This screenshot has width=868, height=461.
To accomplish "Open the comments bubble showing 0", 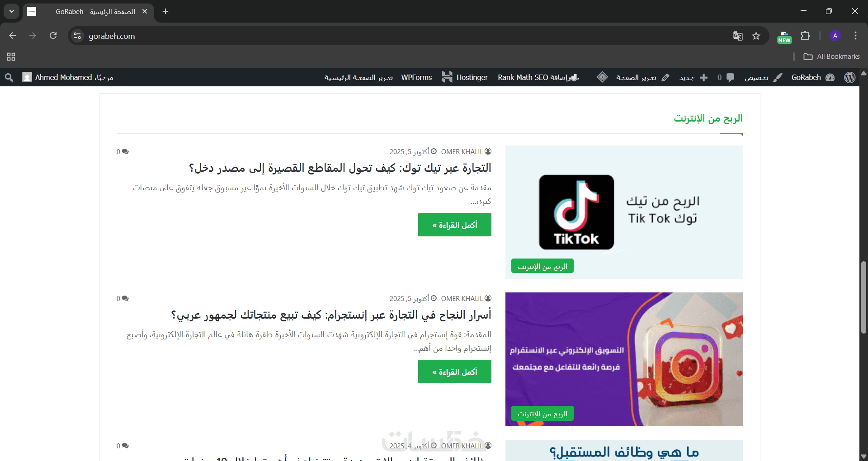I will pyautogui.click(x=726, y=77).
